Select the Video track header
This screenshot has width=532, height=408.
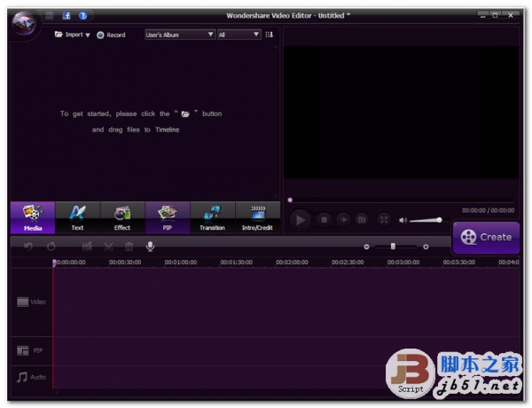pyautogui.click(x=31, y=302)
